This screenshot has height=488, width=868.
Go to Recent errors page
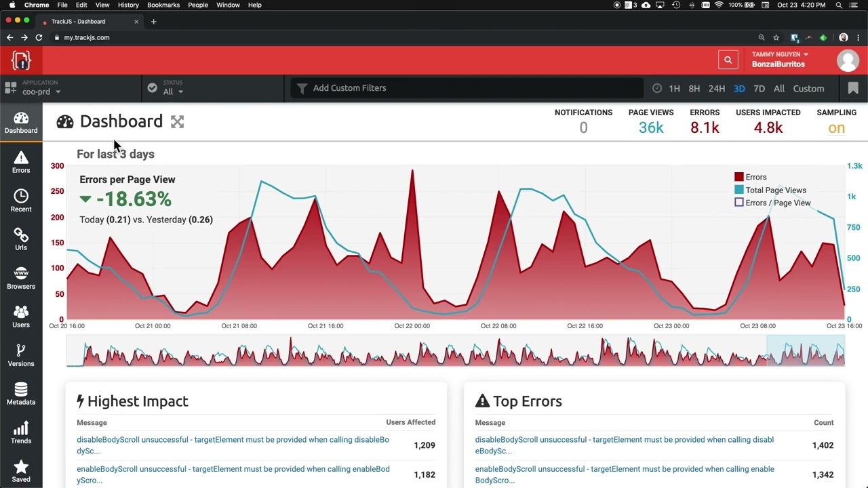(21, 201)
